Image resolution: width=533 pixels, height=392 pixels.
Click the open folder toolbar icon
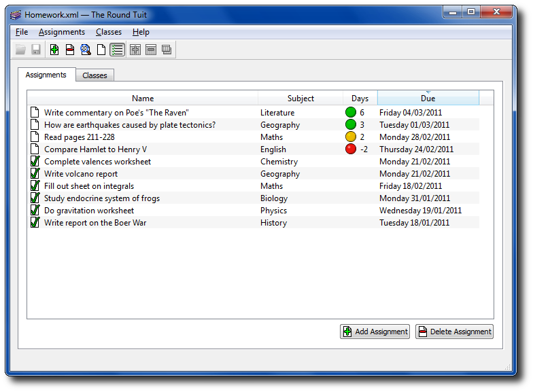click(20, 50)
